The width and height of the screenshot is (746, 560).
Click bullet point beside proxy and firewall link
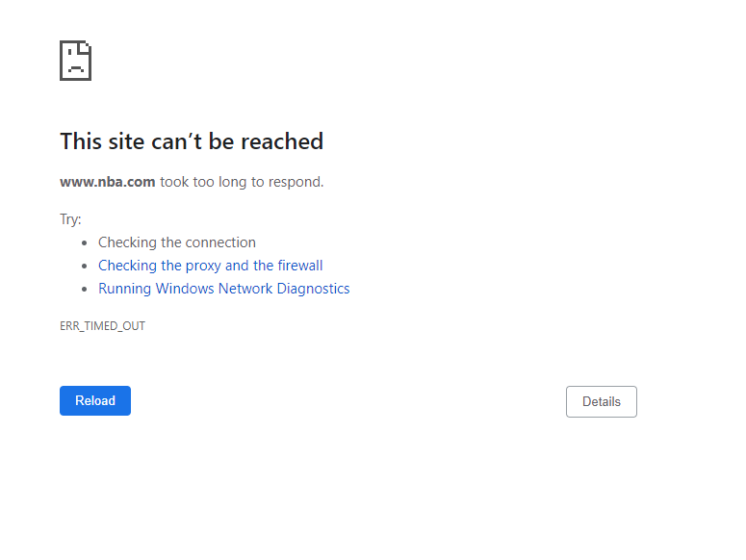(x=84, y=266)
